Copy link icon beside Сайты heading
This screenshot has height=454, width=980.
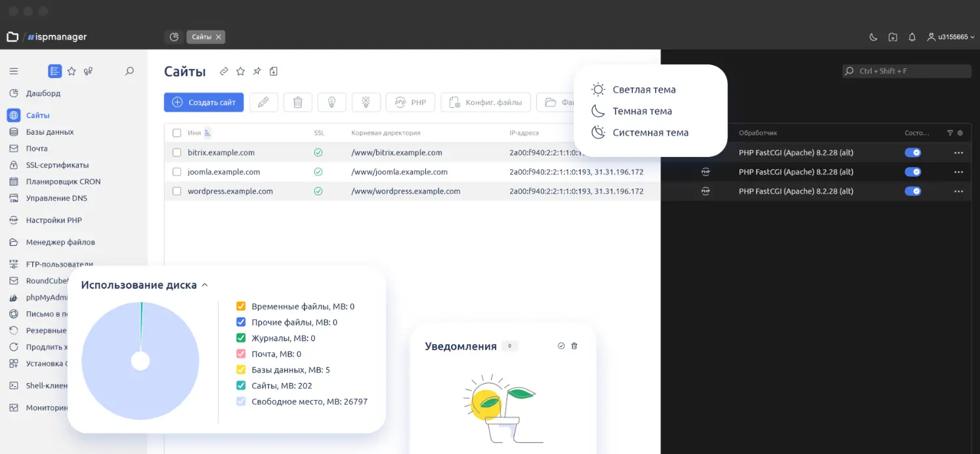pyautogui.click(x=224, y=71)
